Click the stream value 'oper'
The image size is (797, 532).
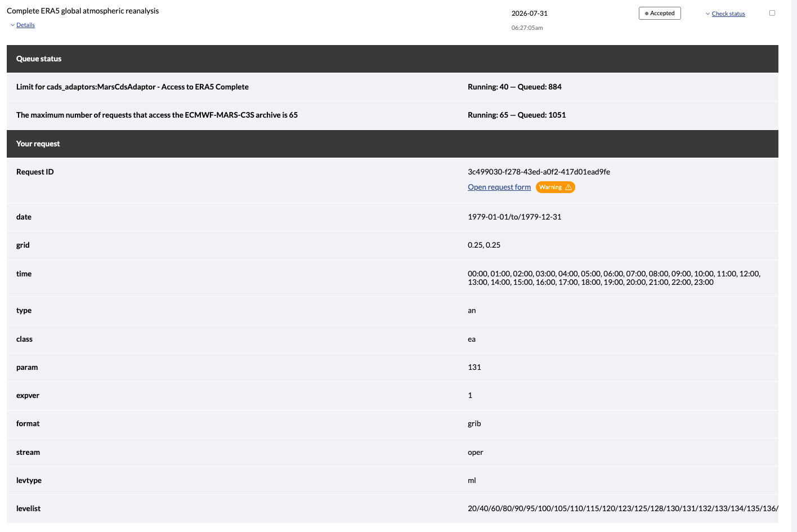coord(476,452)
